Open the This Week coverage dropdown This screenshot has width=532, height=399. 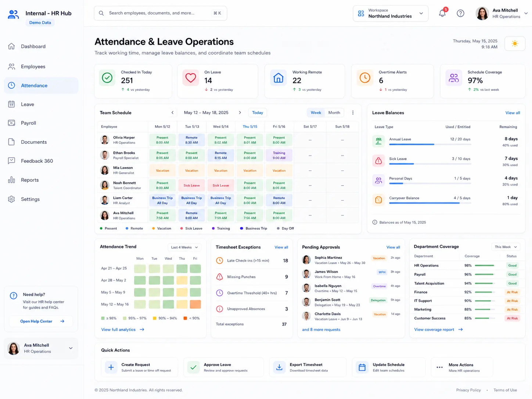pyautogui.click(x=506, y=247)
